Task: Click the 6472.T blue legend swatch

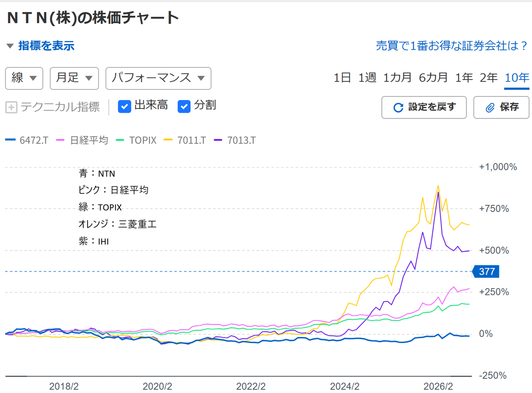Action: click(x=10, y=140)
